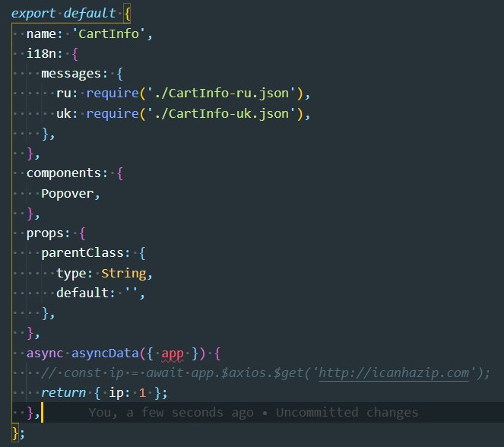
Task: Click the 'messages' property key
Action: [x=71, y=74]
